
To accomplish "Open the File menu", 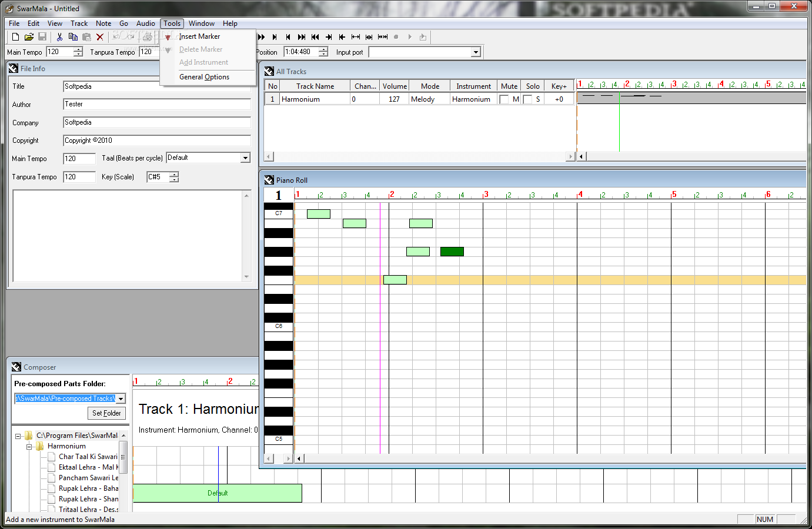I will [x=14, y=24].
